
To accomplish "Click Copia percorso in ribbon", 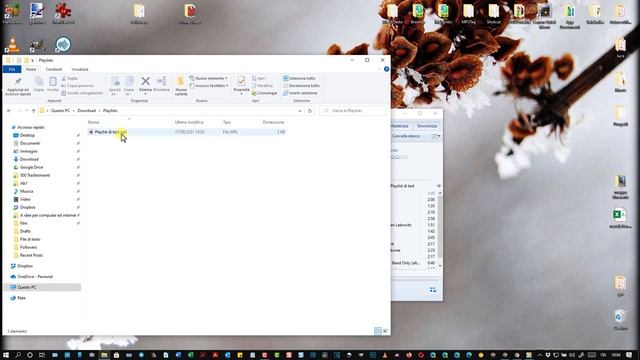I will click(77, 86).
